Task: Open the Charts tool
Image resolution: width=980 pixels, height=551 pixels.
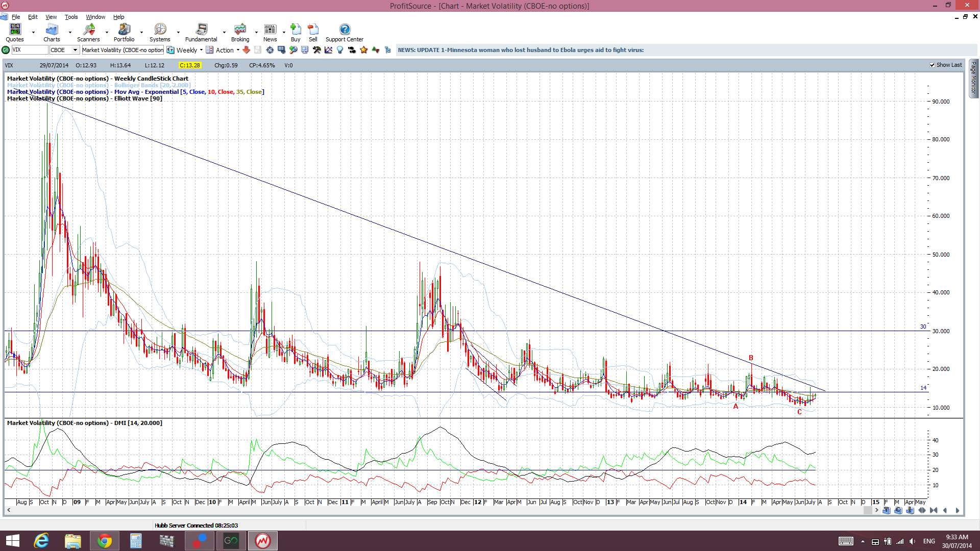Action: 52,32
